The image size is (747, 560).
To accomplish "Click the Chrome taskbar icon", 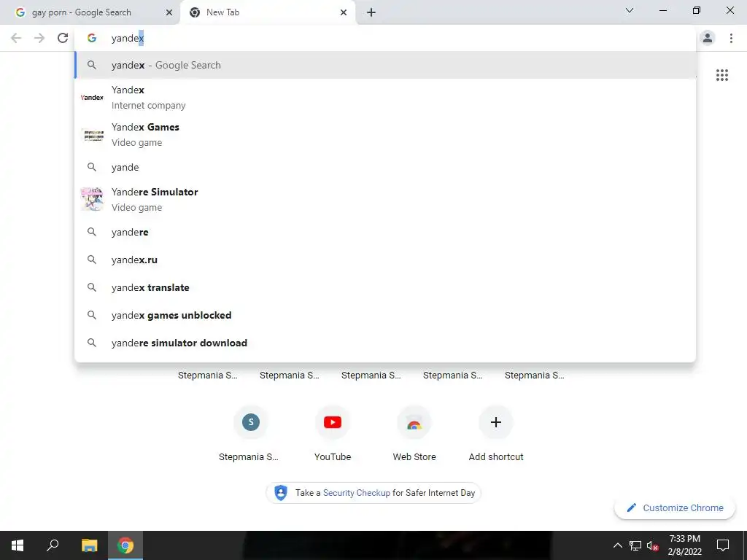I will pyautogui.click(x=125, y=545).
